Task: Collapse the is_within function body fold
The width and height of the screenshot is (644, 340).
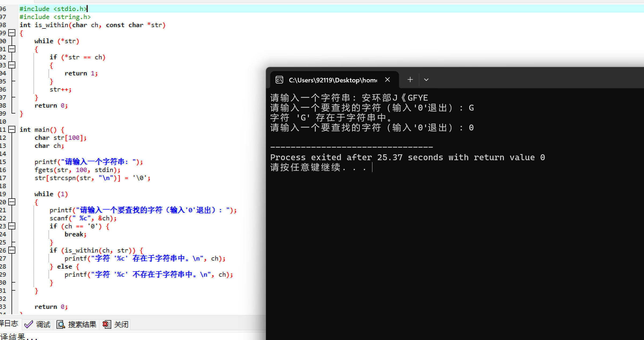Action: (12, 33)
